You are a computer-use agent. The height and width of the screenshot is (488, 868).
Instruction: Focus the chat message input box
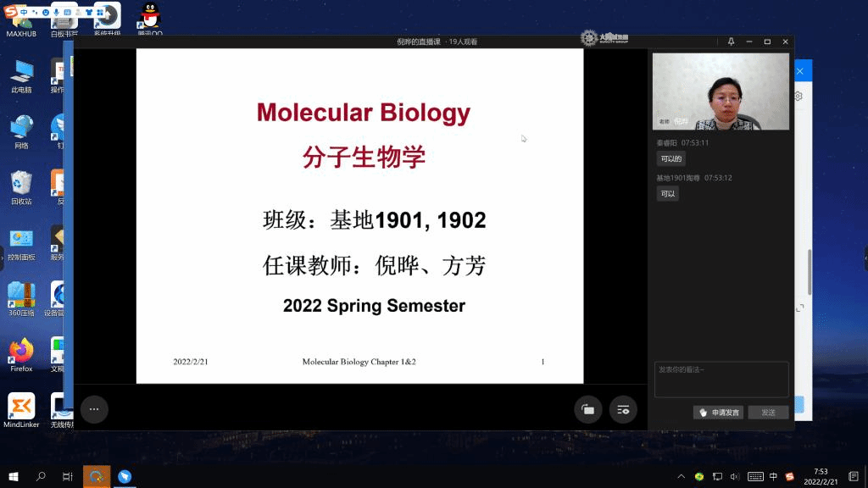coord(721,379)
